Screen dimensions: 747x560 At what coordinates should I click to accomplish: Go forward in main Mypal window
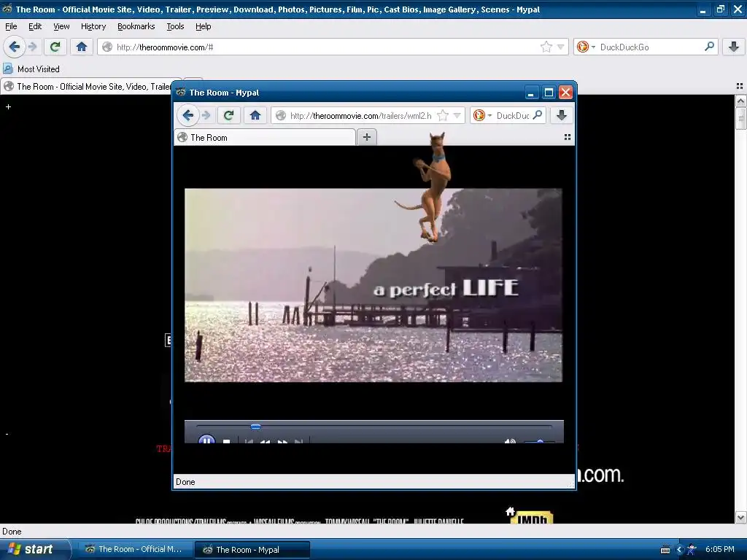[32, 47]
